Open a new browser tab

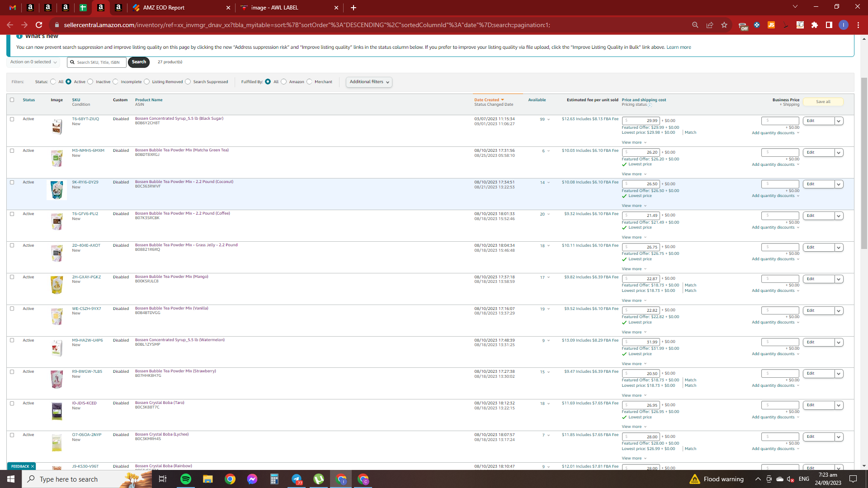pyautogui.click(x=354, y=8)
